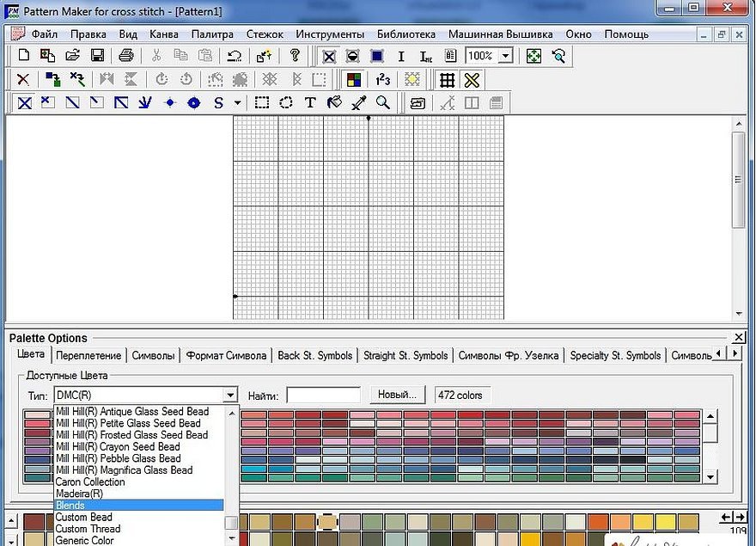756x546 pixels.
Task: Click the Найти search field
Action: [x=323, y=395]
